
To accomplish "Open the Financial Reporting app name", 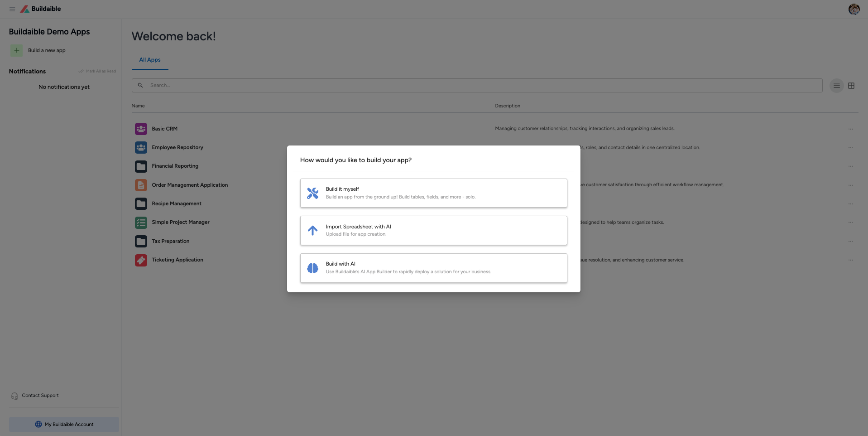I will pos(175,166).
